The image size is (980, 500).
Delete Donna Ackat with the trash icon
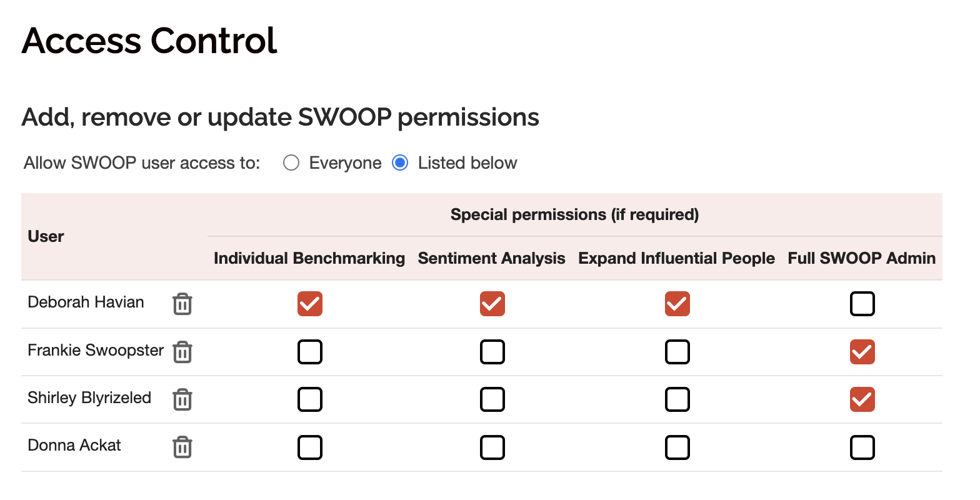(x=182, y=447)
